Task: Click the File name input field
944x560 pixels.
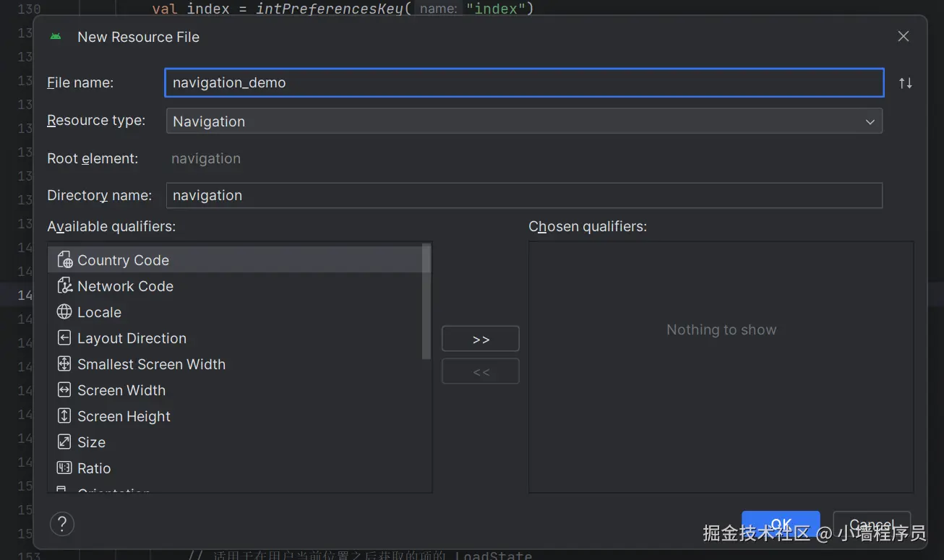Action: [x=524, y=82]
